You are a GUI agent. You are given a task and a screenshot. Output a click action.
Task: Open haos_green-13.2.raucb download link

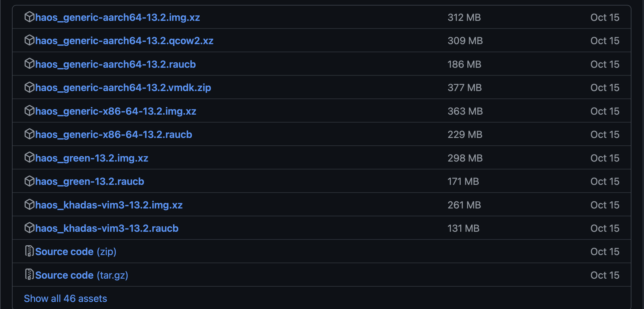coord(90,181)
